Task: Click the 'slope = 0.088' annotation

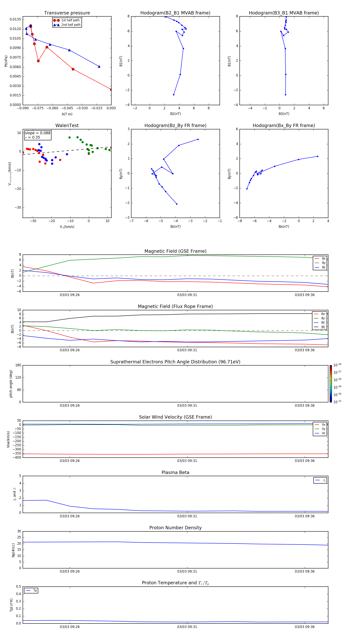Action: tap(37, 133)
